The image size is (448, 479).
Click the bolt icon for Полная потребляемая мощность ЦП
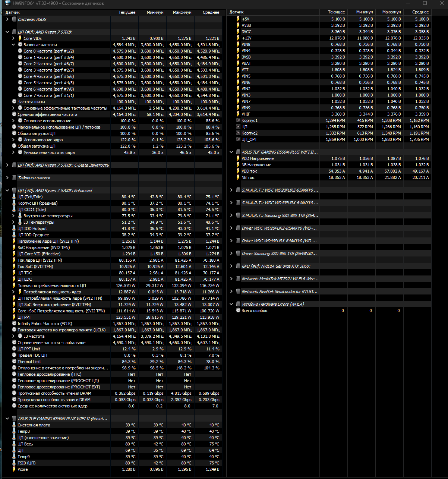[x=14, y=286]
